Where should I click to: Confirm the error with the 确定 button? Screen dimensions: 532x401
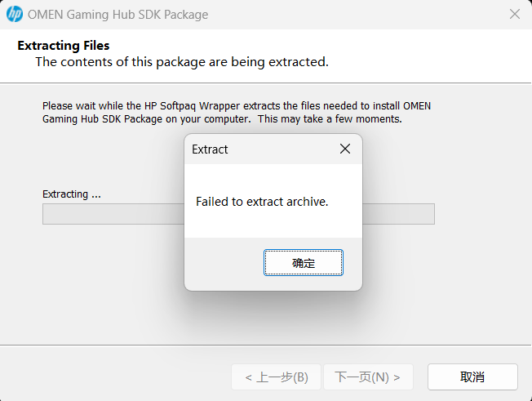[x=304, y=263]
